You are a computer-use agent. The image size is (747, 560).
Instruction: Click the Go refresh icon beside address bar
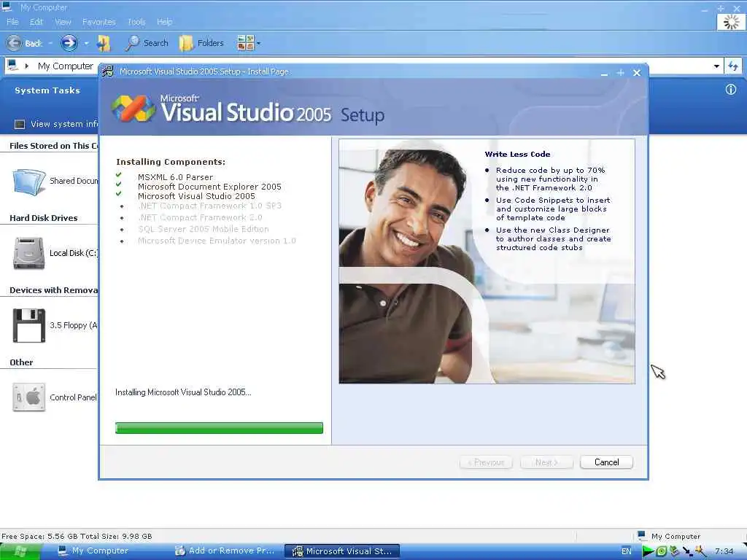pyautogui.click(x=733, y=66)
